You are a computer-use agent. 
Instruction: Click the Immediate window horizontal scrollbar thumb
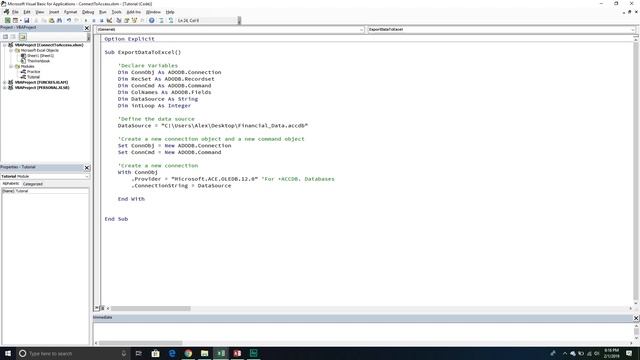[140, 343]
